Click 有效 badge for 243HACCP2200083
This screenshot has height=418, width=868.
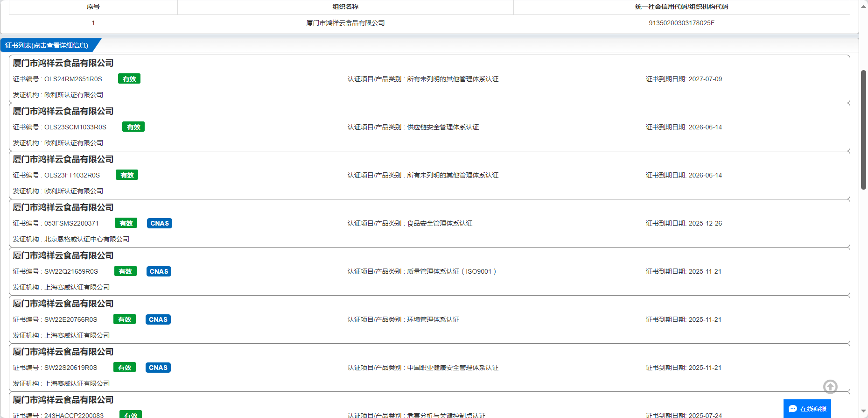(131, 415)
